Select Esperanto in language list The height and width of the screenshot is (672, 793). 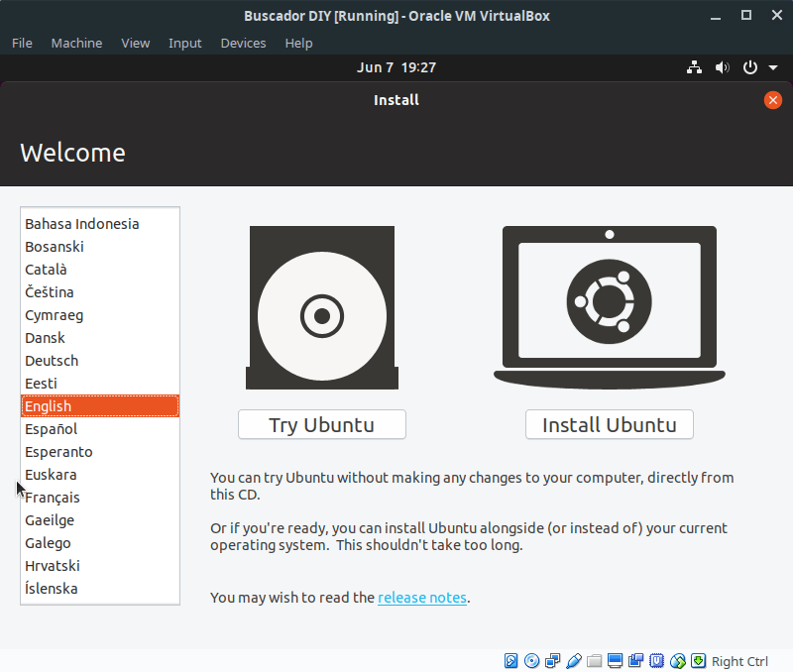100,452
